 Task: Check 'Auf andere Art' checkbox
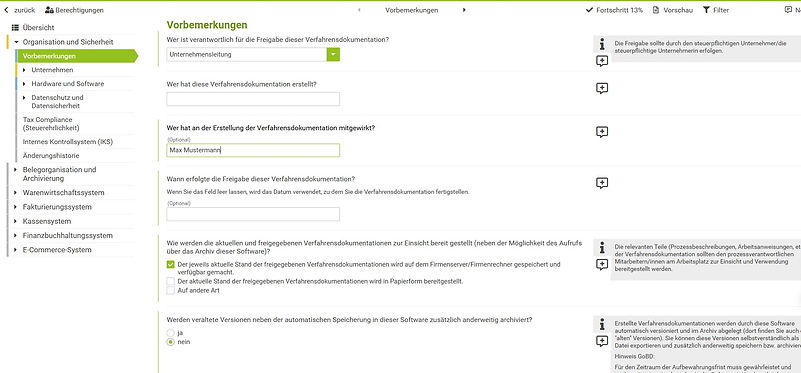coord(171,291)
